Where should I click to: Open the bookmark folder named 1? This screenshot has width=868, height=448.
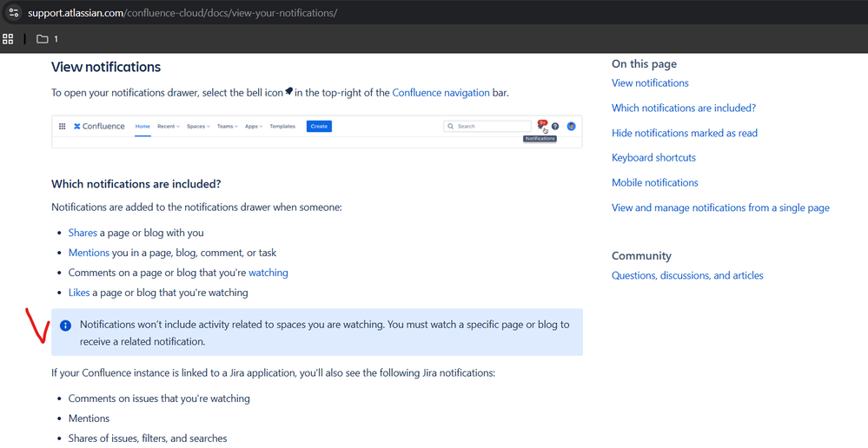(48, 39)
